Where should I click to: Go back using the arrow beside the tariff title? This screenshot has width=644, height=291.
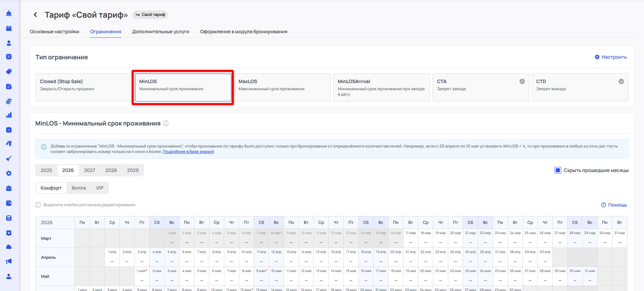tap(35, 15)
